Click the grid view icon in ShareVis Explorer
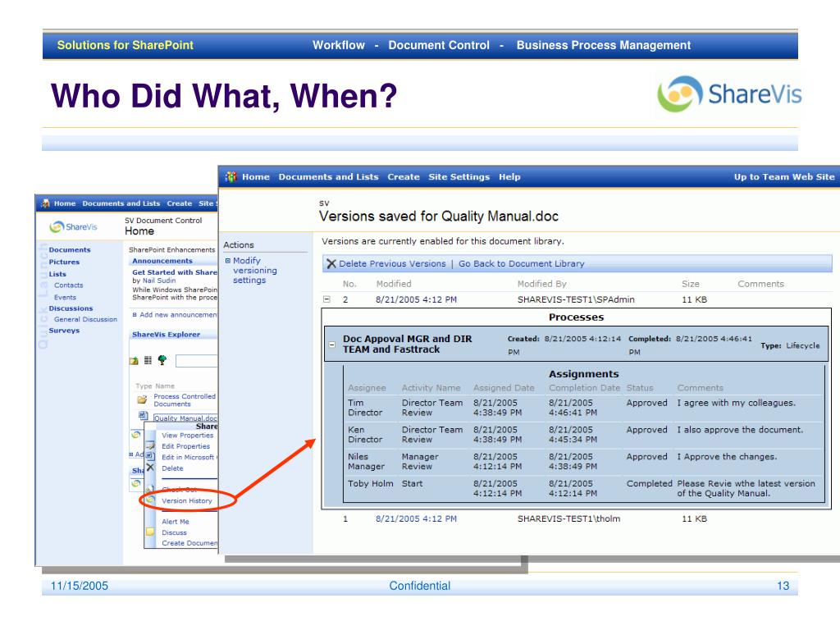The image size is (840, 630). 148,360
